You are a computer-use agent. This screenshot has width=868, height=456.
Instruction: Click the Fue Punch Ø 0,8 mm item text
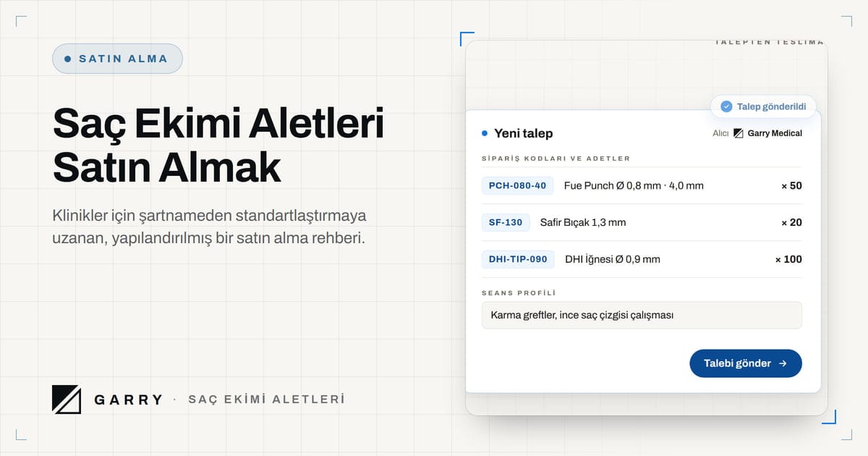(x=634, y=185)
